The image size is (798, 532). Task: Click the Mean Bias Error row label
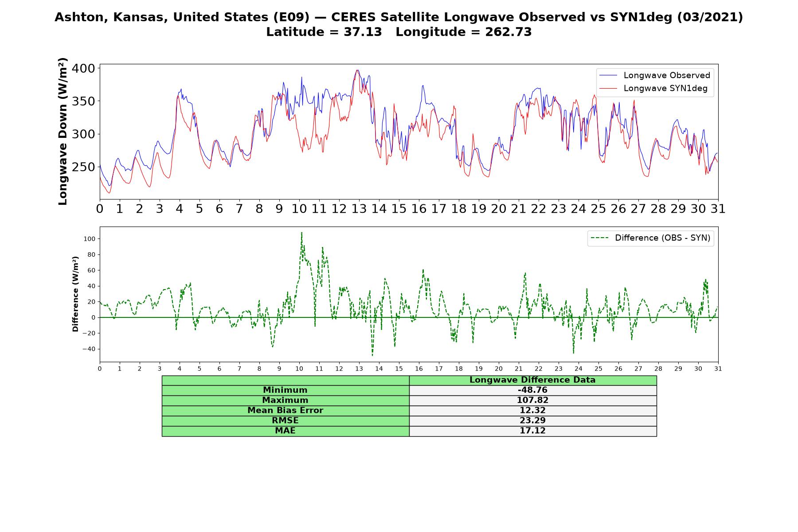pyautogui.click(x=285, y=411)
